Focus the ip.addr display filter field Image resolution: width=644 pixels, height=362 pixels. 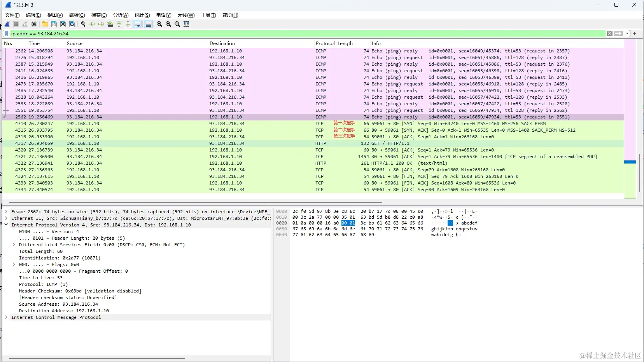coord(307,34)
